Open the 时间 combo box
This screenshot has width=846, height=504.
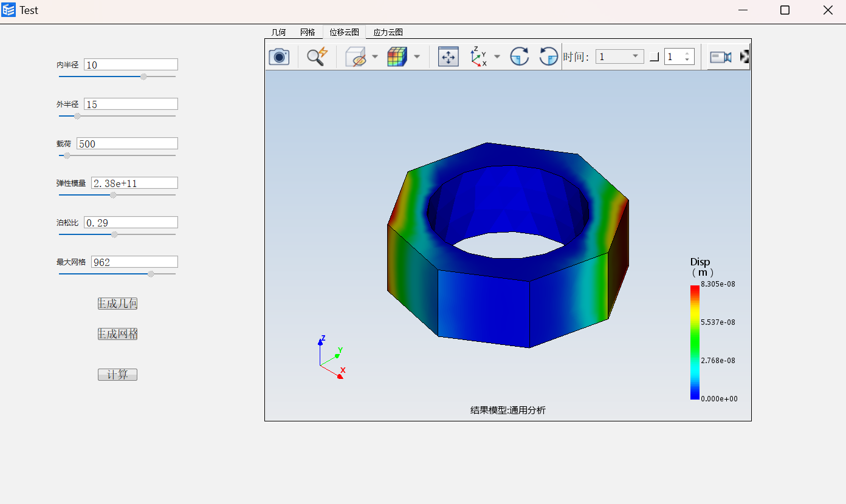pyautogui.click(x=619, y=56)
